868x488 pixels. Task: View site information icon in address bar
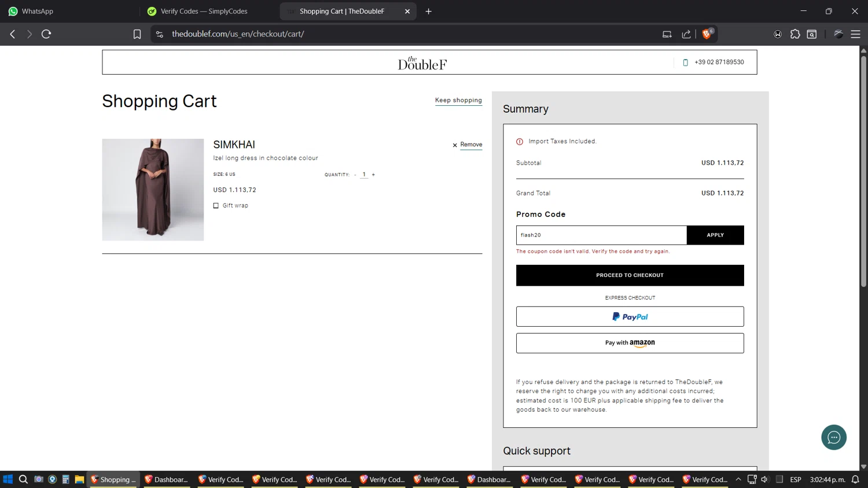point(160,34)
